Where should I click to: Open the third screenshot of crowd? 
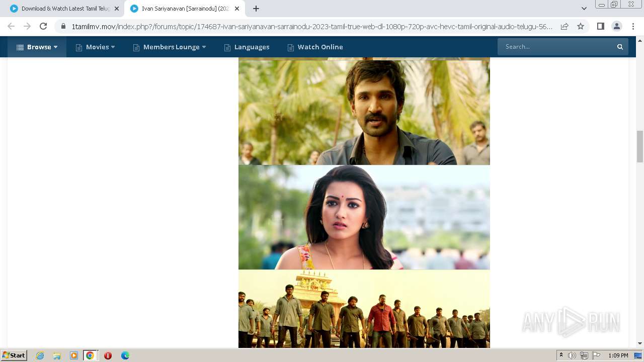click(x=364, y=309)
